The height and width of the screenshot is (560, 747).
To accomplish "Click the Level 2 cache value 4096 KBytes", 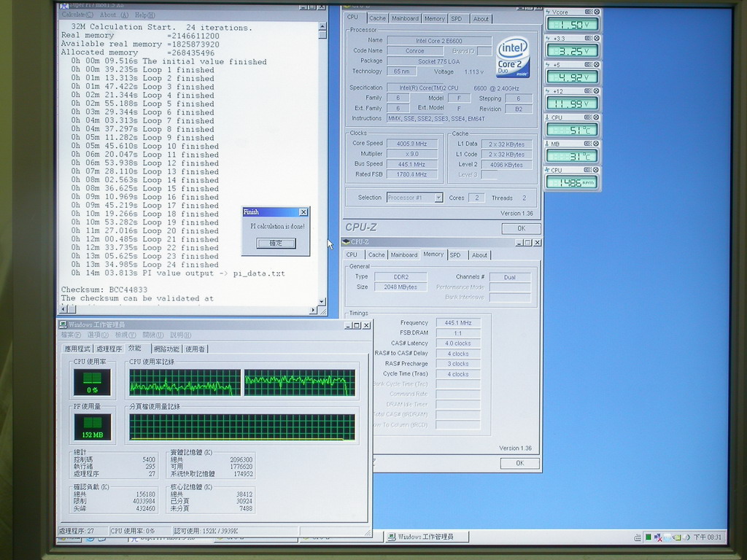I will (x=506, y=165).
